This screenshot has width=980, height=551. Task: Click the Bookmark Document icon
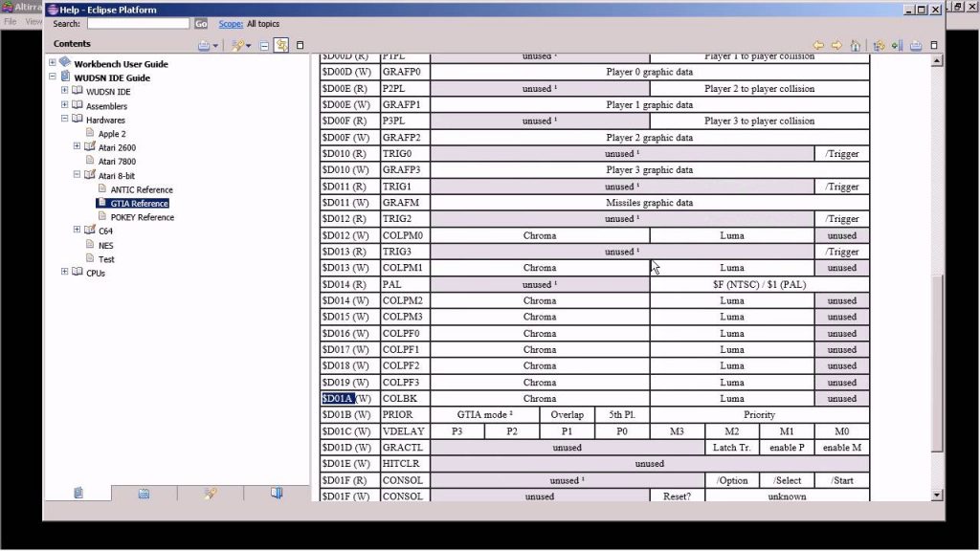tap(897, 45)
